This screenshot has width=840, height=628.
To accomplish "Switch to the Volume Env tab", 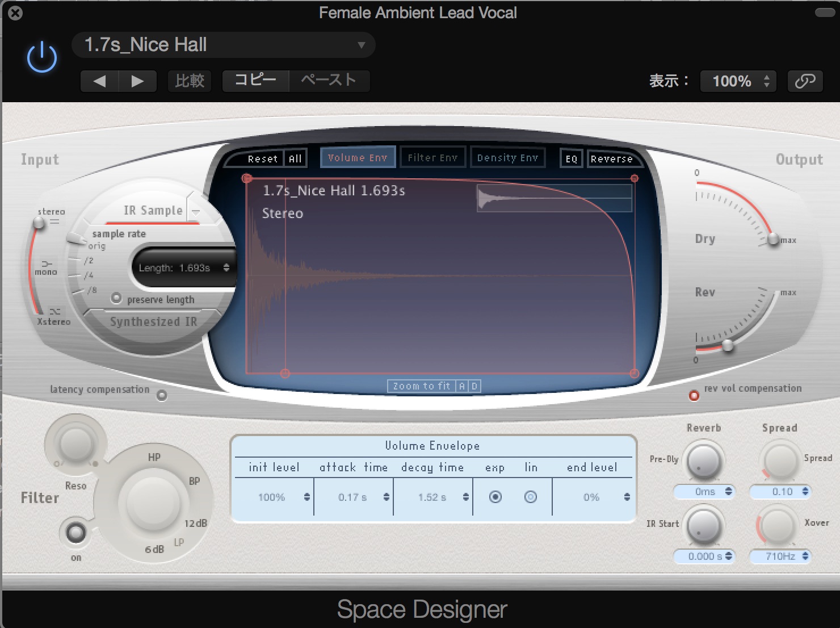I will pyautogui.click(x=357, y=157).
